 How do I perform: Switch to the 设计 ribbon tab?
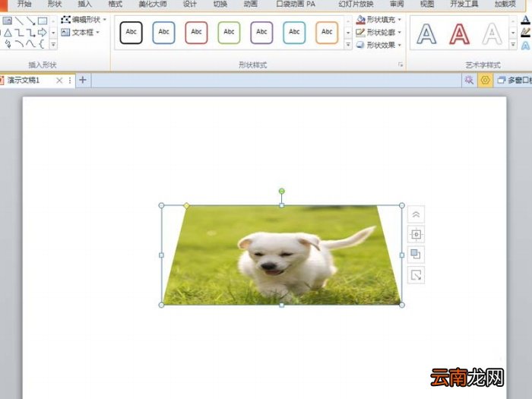point(190,4)
